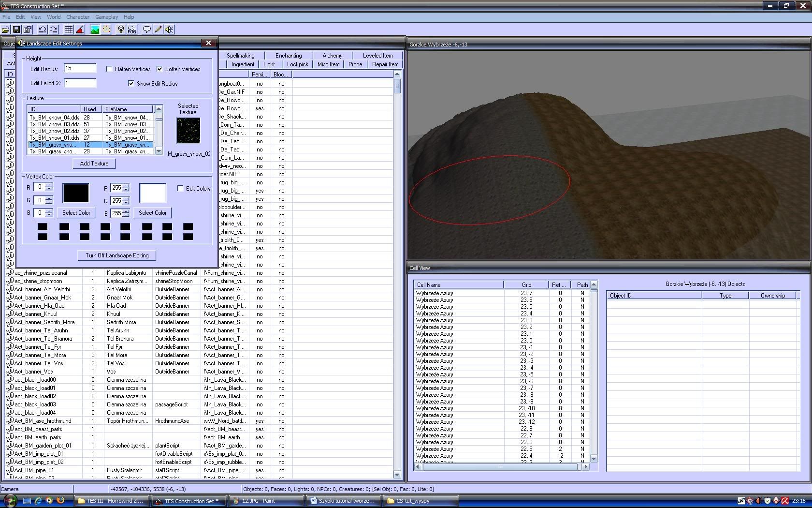Adjust the right B 255 value stepper
This screenshot has width=812, height=508.
[x=126, y=213]
